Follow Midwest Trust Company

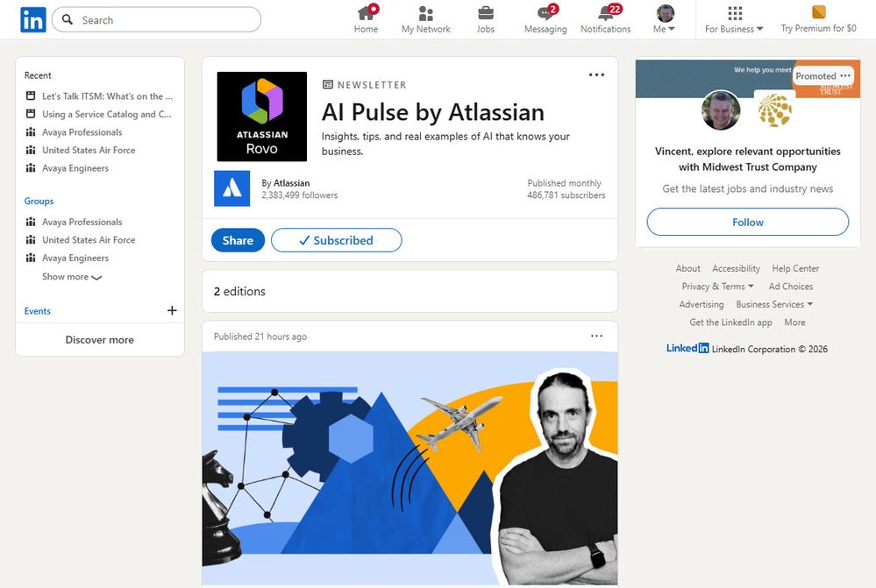click(x=747, y=223)
